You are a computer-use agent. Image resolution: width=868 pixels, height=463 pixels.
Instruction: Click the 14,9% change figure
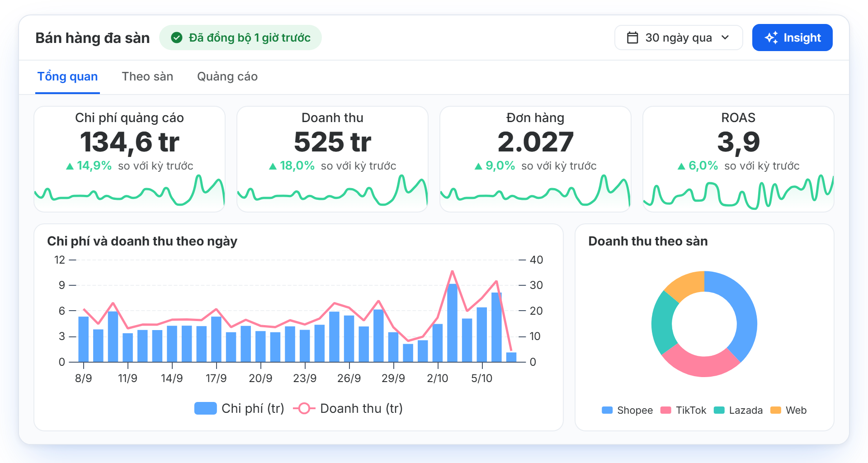[94, 166]
